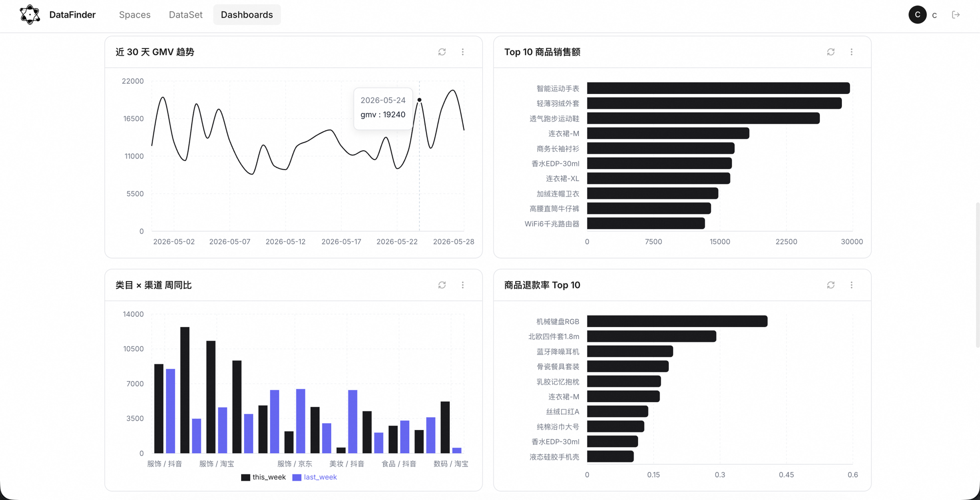980x500 pixels.
Task: Click the 数码 / 淘宝 axis label
Action: (x=451, y=464)
